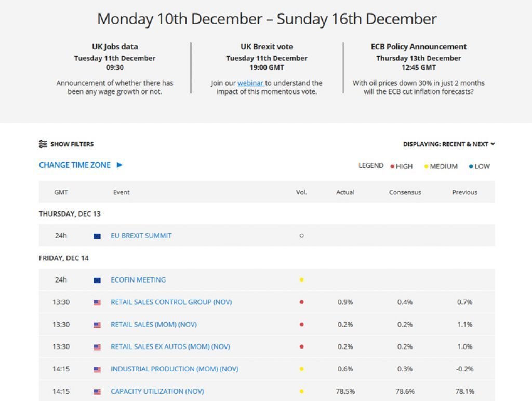Click yellow dot for Industrial Production row
Image resolution: width=532 pixels, height=401 pixels.
point(302,369)
